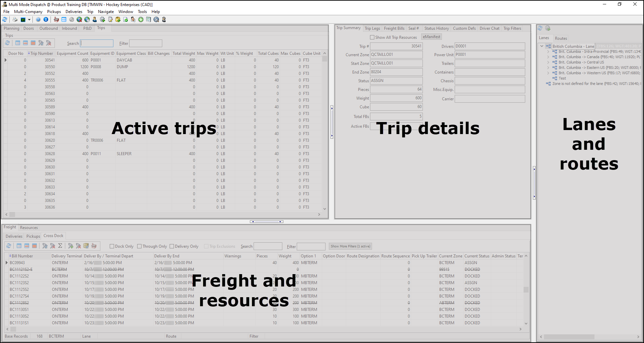Check the Through Only filter

(x=140, y=246)
